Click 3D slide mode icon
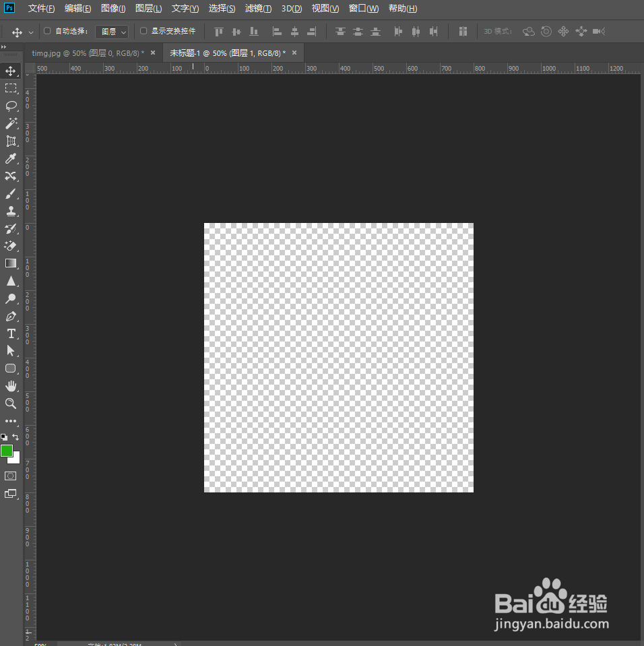The height and width of the screenshot is (646, 644). (x=581, y=31)
